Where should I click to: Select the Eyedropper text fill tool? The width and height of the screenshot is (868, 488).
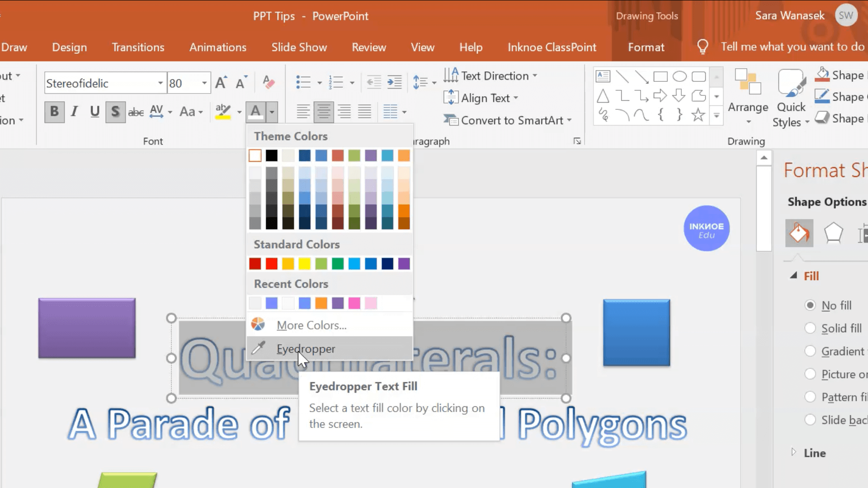[305, 348]
